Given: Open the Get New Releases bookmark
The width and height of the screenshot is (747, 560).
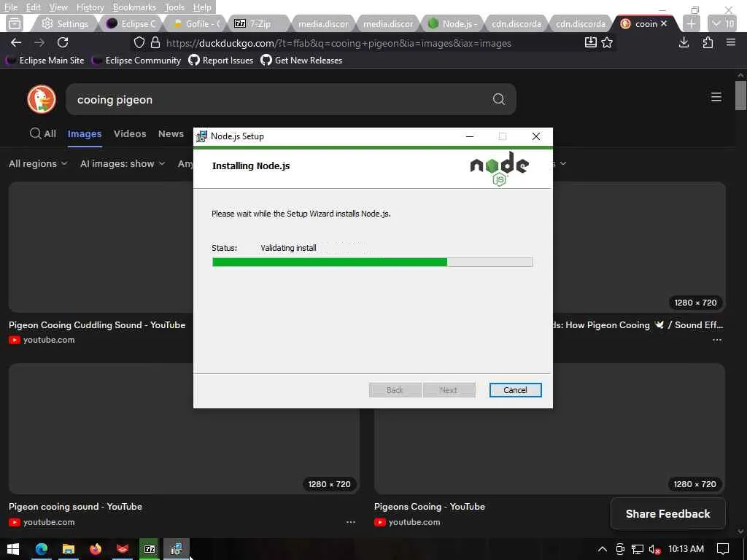Looking at the screenshot, I should tap(301, 61).
